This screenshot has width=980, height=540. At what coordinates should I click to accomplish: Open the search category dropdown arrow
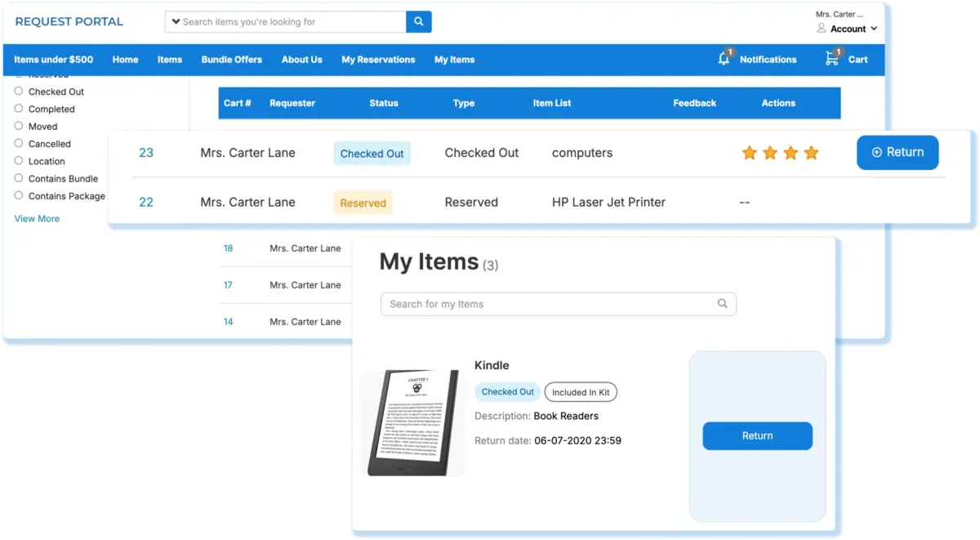coord(176,22)
